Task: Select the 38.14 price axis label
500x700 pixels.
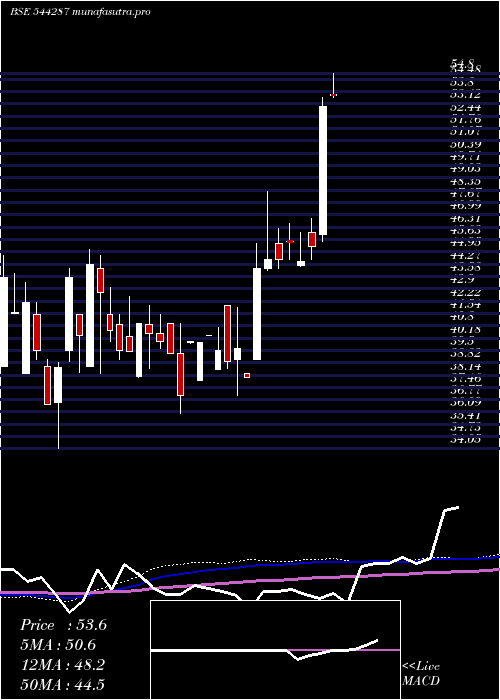Action: point(465,367)
